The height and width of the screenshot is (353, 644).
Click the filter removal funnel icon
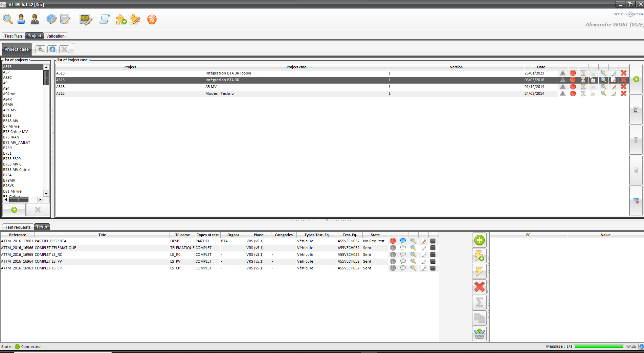click(x=636, y=200)
